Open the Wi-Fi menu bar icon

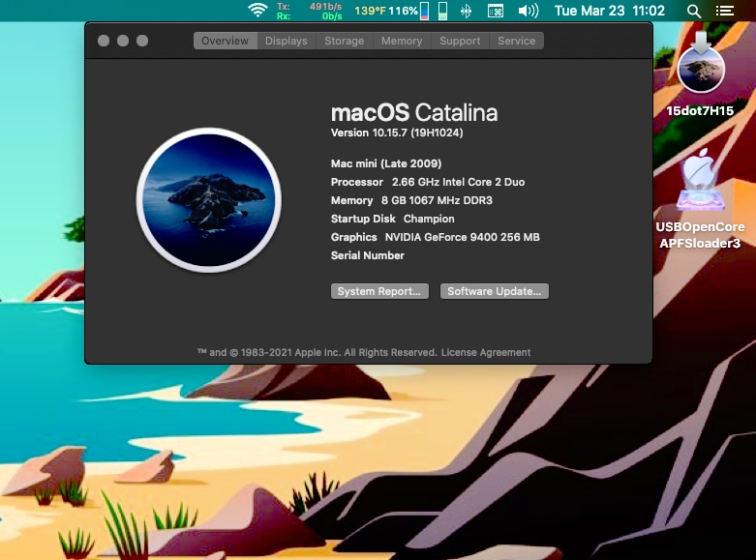click(x=257, y=10)
